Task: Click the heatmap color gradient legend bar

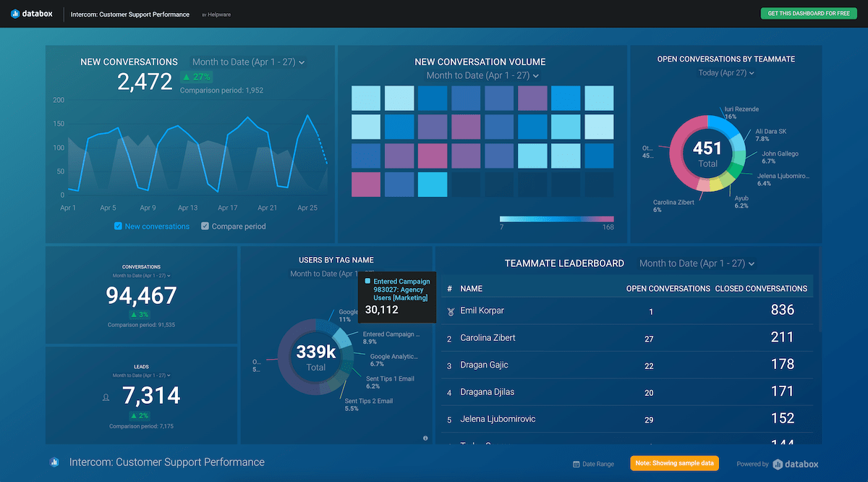Action: click(x=556, y=219)
